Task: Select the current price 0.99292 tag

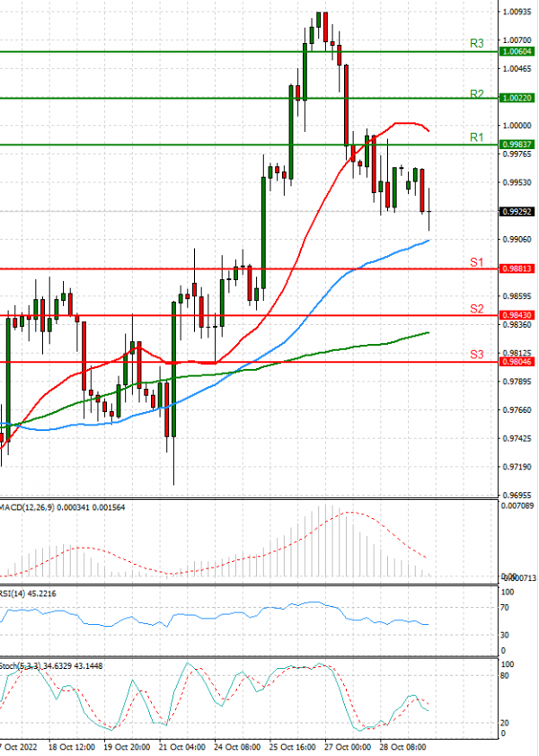Action: tap(517, 211)
